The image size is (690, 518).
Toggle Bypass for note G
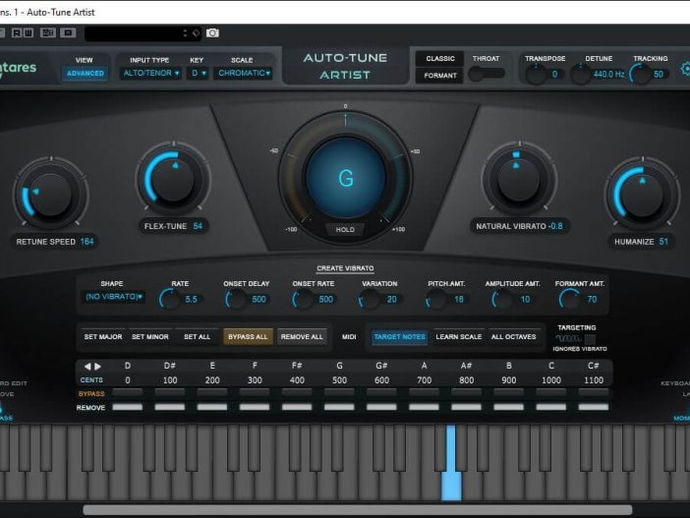[339, 393]
